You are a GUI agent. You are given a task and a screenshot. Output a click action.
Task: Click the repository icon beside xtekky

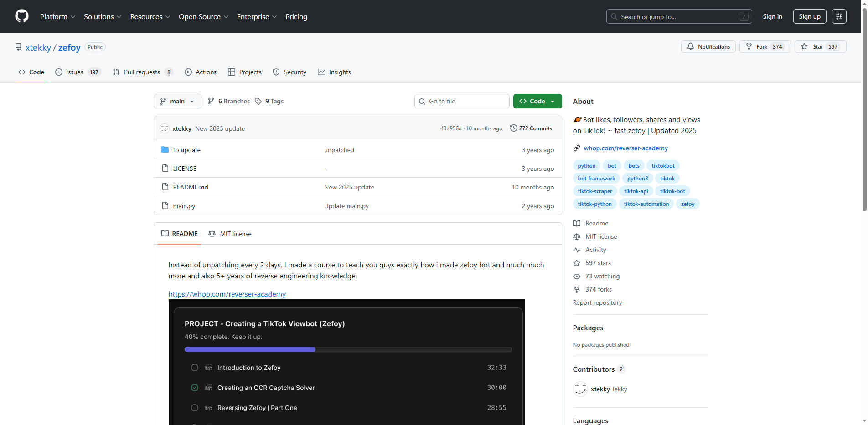[18, 47]
